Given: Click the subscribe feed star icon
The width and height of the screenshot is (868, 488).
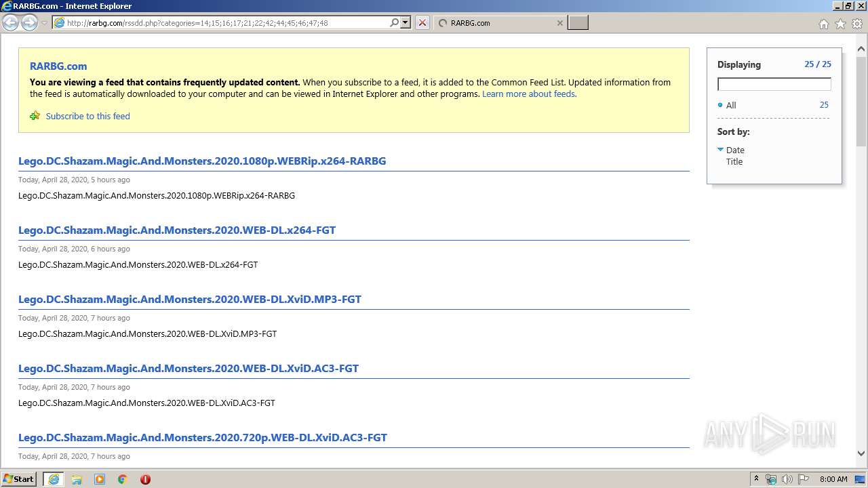Looking at the screenshot, I should (x=35, y=116).
